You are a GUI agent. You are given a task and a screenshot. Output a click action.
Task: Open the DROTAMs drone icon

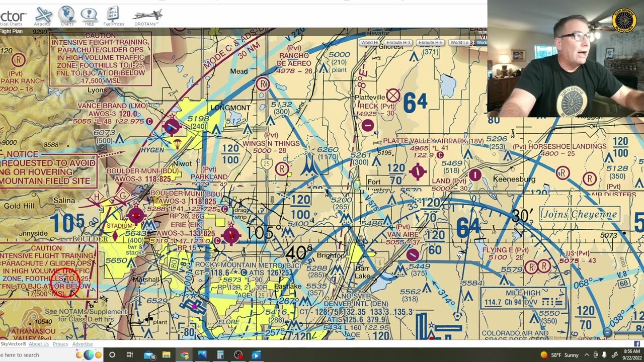click(147, 16)
